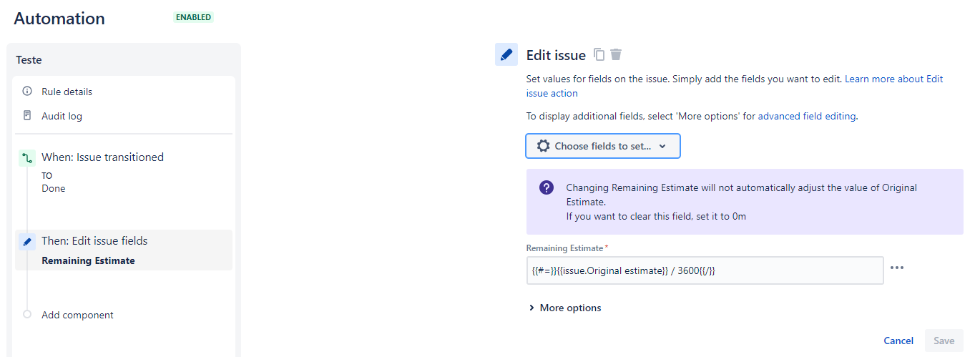The width and height of the screenshot is (980, 357).
Task: Click into Remaining Estimate input field
Action: (x=705, y=270)
